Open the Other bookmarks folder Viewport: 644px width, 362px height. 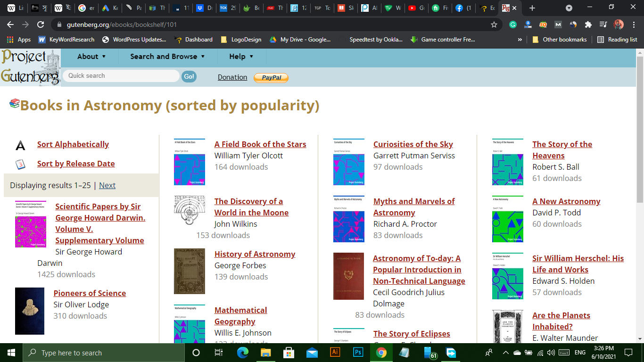560,40
